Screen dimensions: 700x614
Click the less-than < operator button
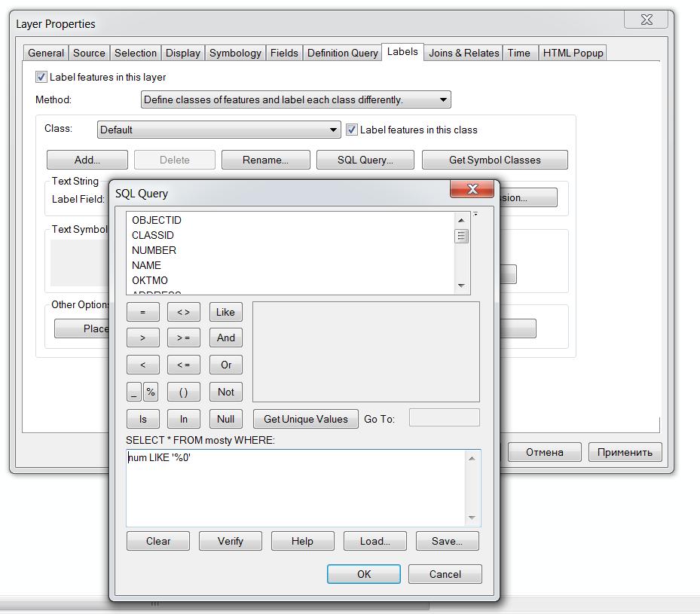143,365
